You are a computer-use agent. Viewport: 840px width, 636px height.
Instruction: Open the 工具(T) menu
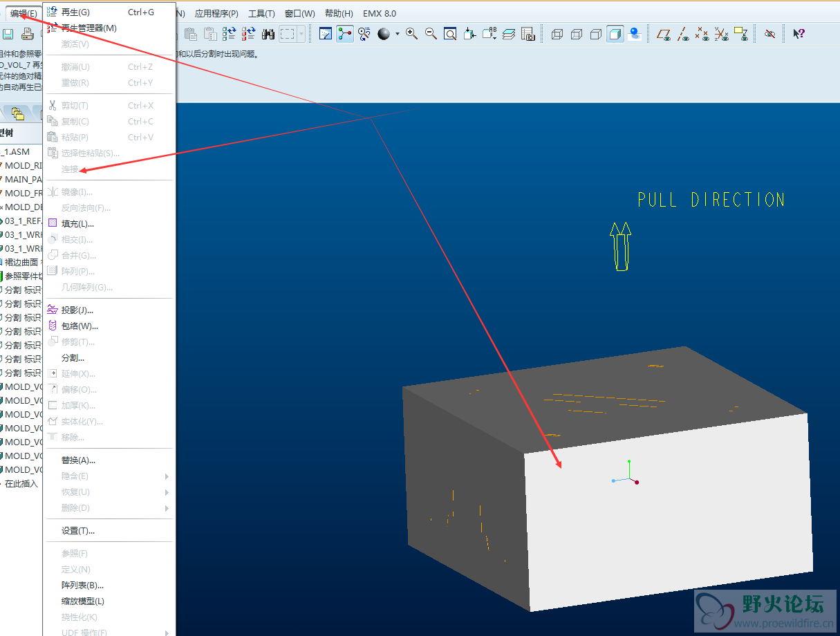click(261, 13)
